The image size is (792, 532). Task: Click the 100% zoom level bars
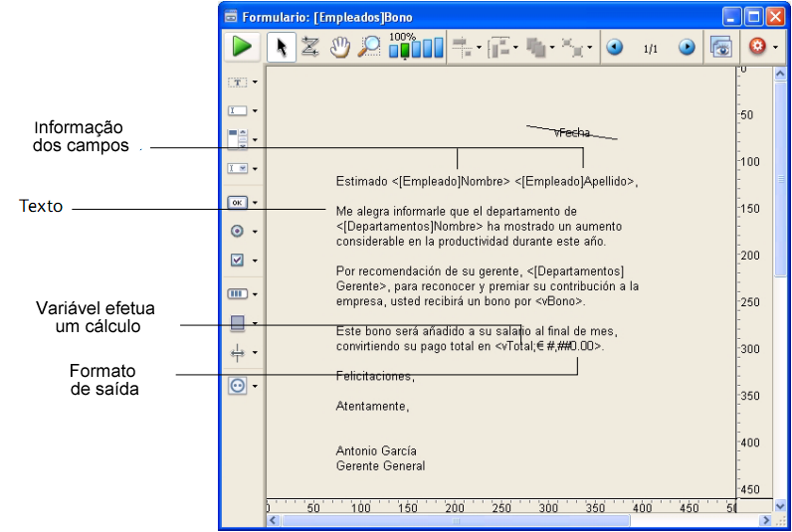pos(416,47)
